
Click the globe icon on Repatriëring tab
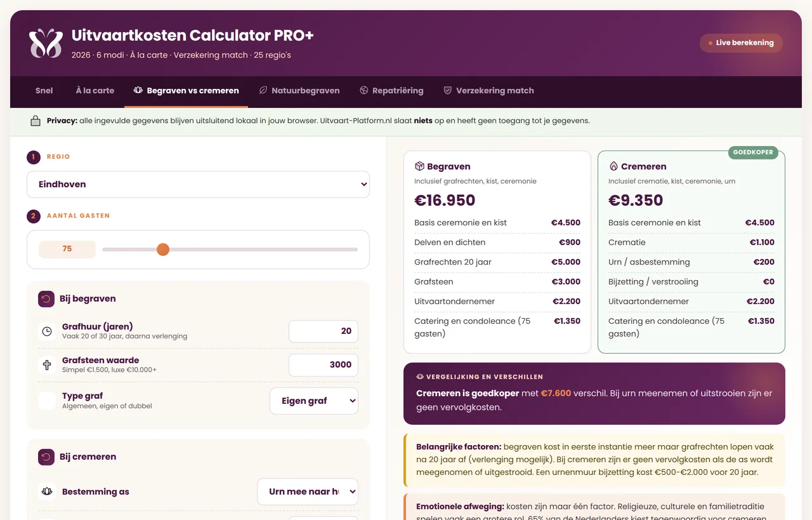tap(364, 90)
